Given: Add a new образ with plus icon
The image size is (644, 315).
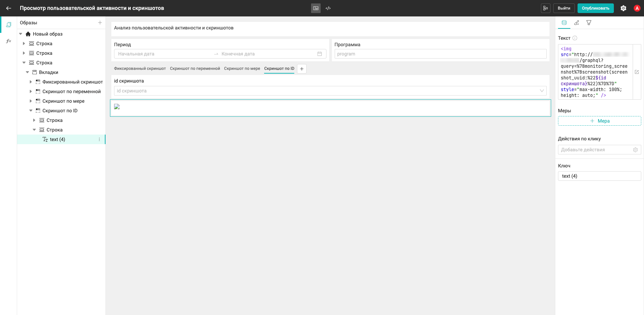Looking at the screenshot, I should 100,23.
